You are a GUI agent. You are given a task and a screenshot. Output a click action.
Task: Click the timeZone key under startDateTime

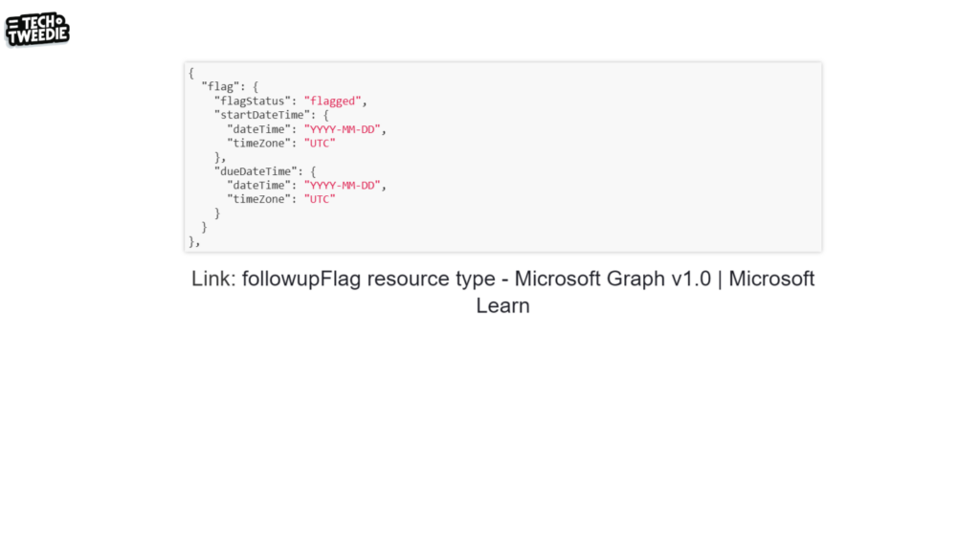click(x=258, y=143)
